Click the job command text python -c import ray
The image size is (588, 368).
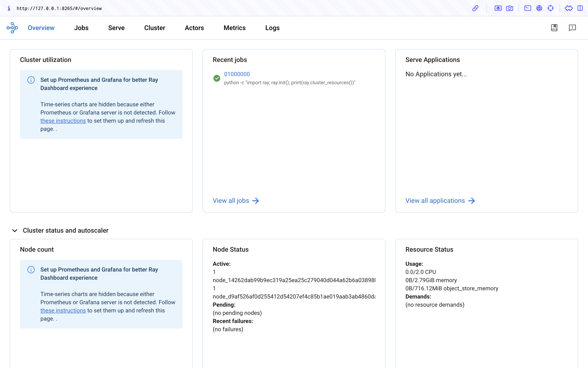pos(290,83)
